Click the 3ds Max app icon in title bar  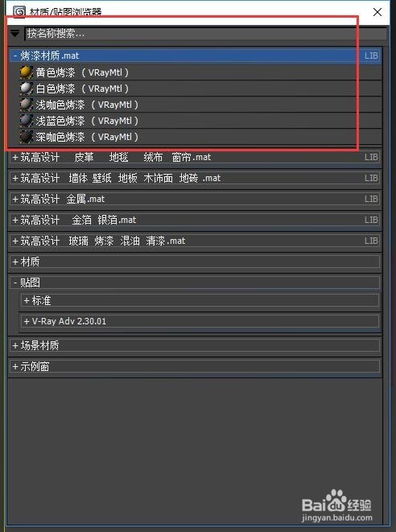(19, 11)
